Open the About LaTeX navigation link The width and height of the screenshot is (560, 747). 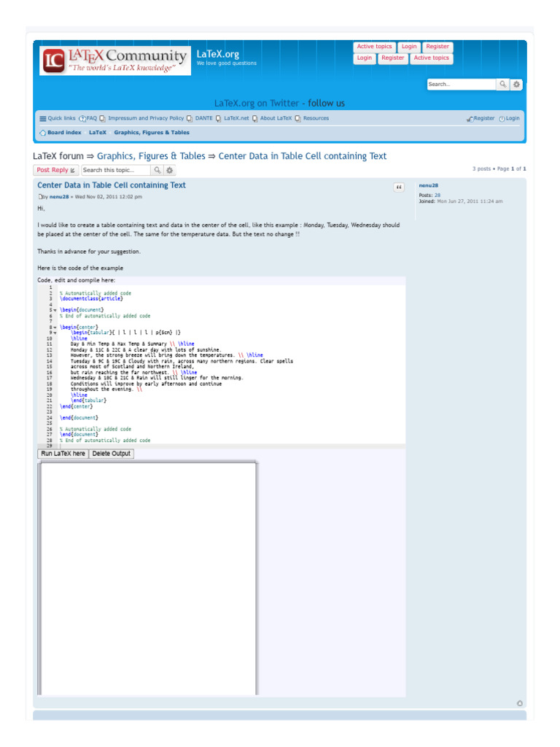(x=276, y=118)
